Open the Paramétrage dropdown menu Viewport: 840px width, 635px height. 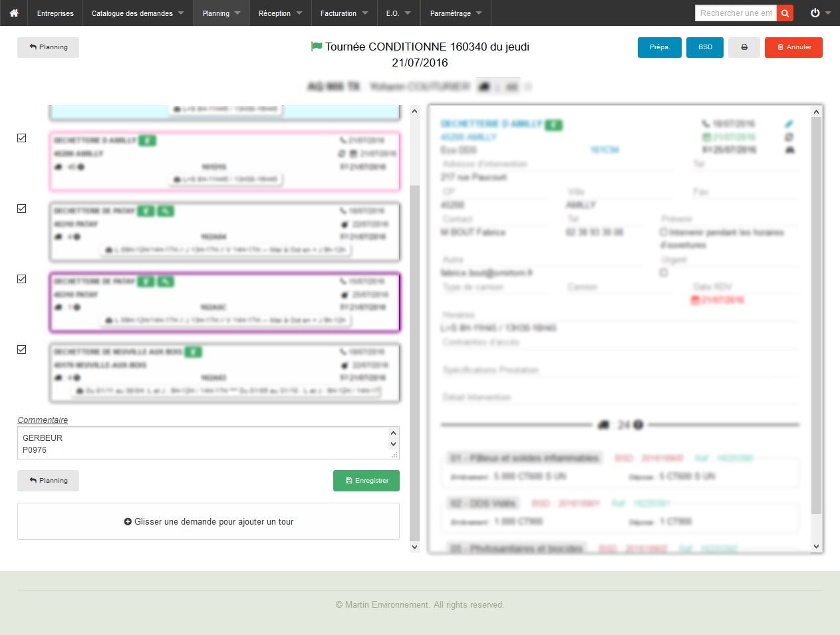pyautogui.click(x=456, y=13)
